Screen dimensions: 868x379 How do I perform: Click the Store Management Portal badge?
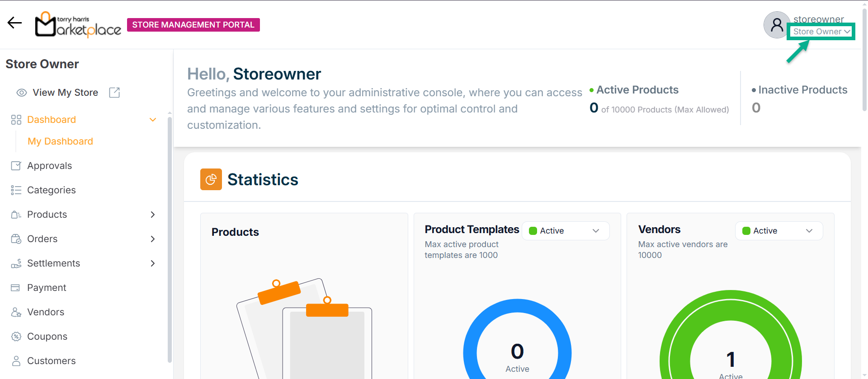pos(193,25)
